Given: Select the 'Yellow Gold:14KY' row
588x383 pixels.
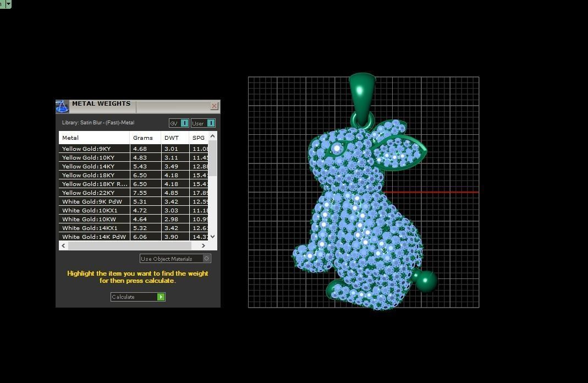Looking at the screenshot, I should tap(133, 166).
